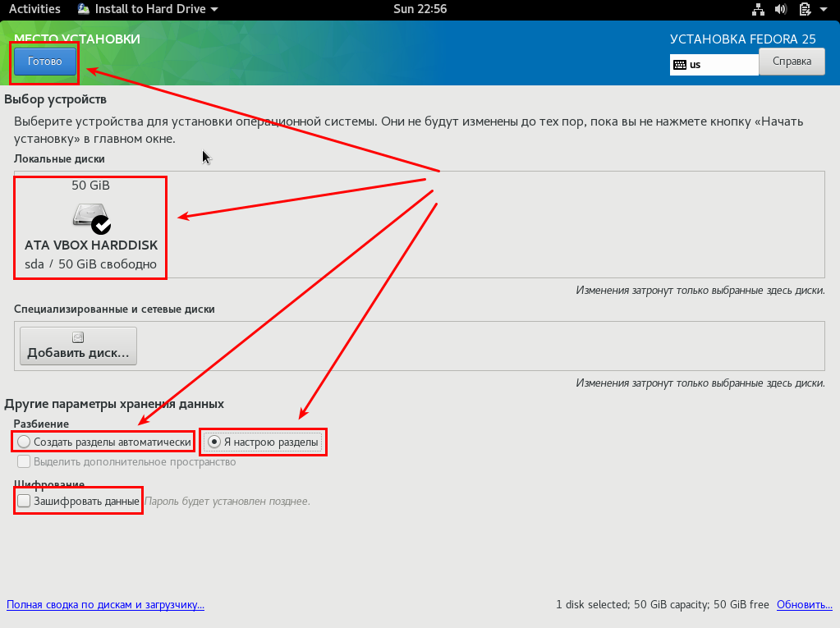This screenshot has width=840, height=628.
Task: Select Я настрою разделы radio option
Action: point(214,442)
